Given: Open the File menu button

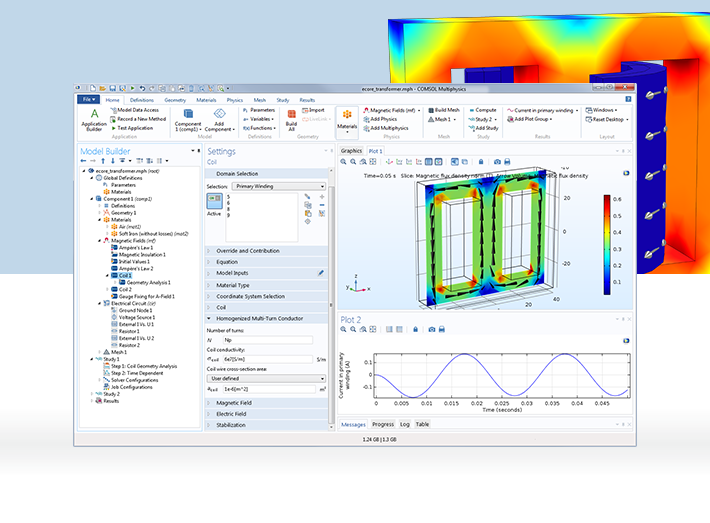Looking at the screenshot, I should [88, 99].
